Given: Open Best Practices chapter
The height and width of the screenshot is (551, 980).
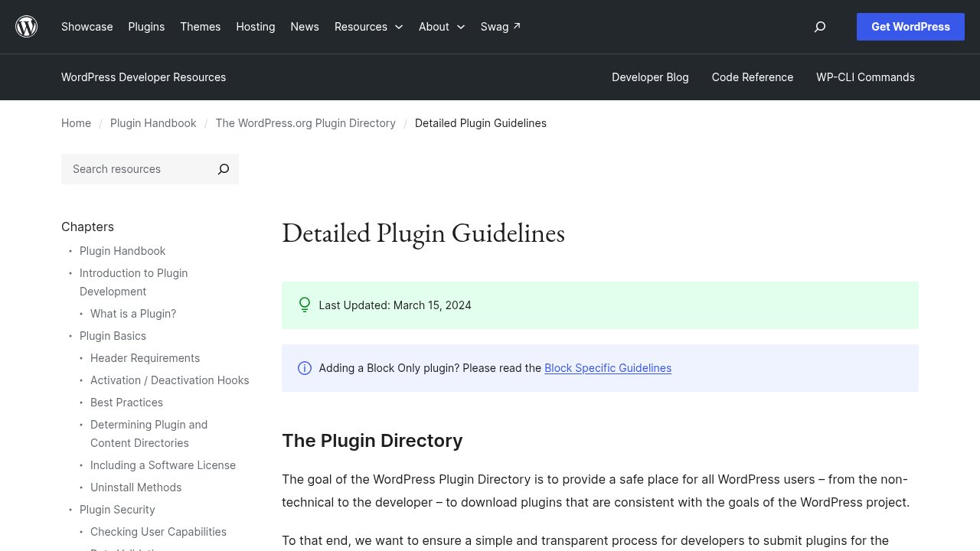Looking at the screenshot, I should [126, 403].
